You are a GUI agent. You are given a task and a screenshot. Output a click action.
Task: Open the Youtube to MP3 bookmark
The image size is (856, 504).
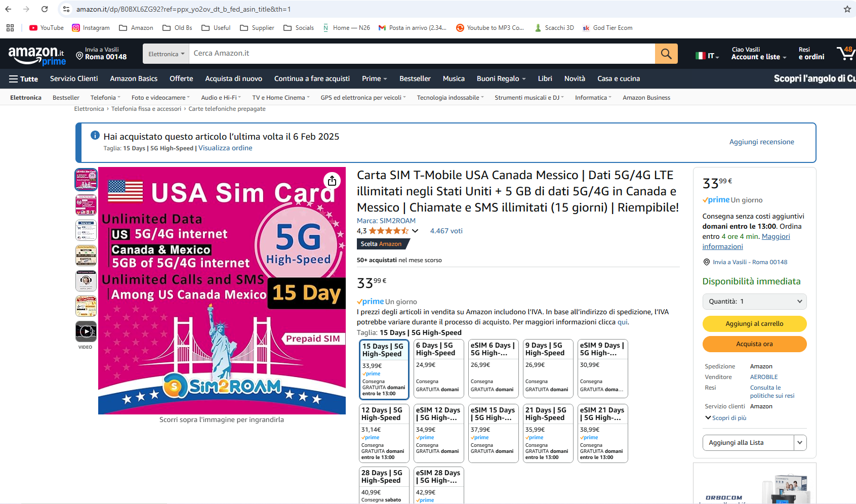point(490,28)
